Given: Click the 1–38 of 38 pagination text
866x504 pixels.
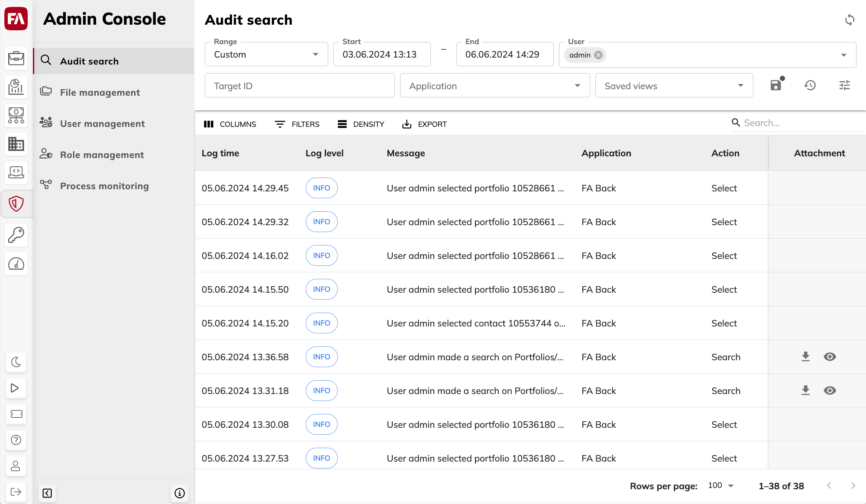Looking at the screenshot, I should coord(781,486).
